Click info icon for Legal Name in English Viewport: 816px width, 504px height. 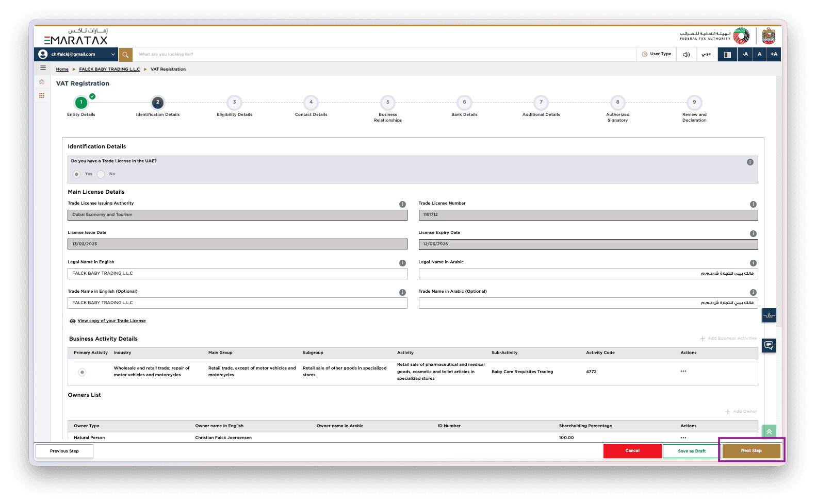coord(402,263)
